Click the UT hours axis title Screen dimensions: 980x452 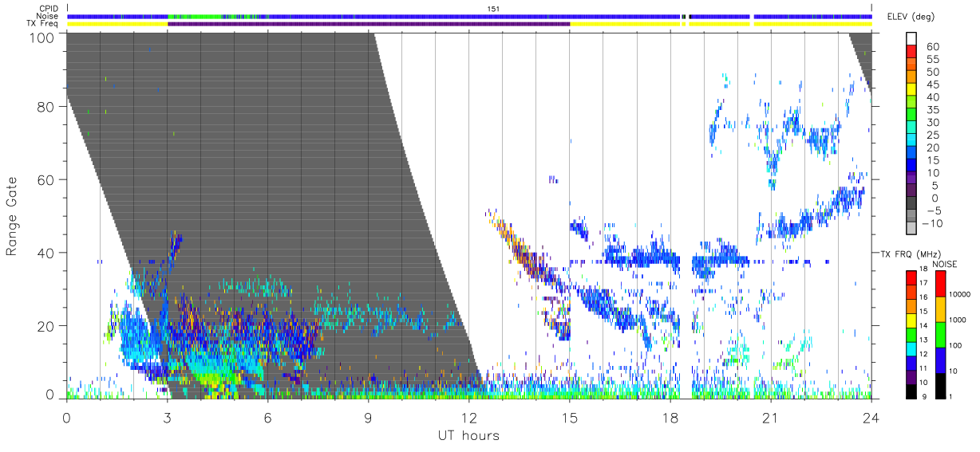(468, 435)
